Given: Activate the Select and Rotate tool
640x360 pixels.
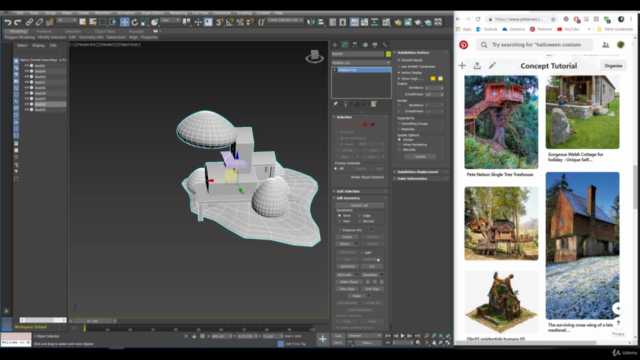Looking at the screenshot, I should pos(135,22).
